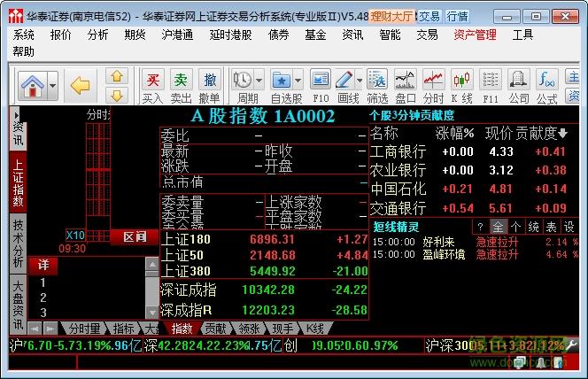Toggle the 个 filter in 短线精灵
The image size is (588, 379).
tap(516, 227)
